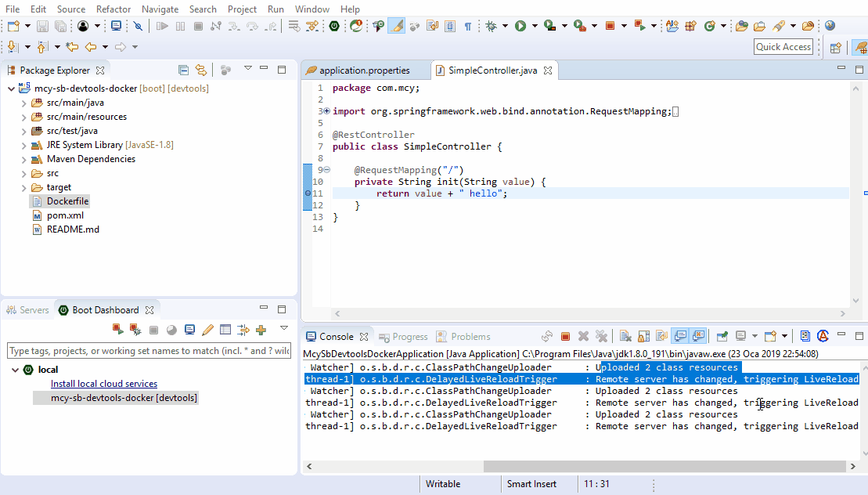Remove all terminated launches from Console
This screenshot has height=495, width=868.
click(601, 336)
